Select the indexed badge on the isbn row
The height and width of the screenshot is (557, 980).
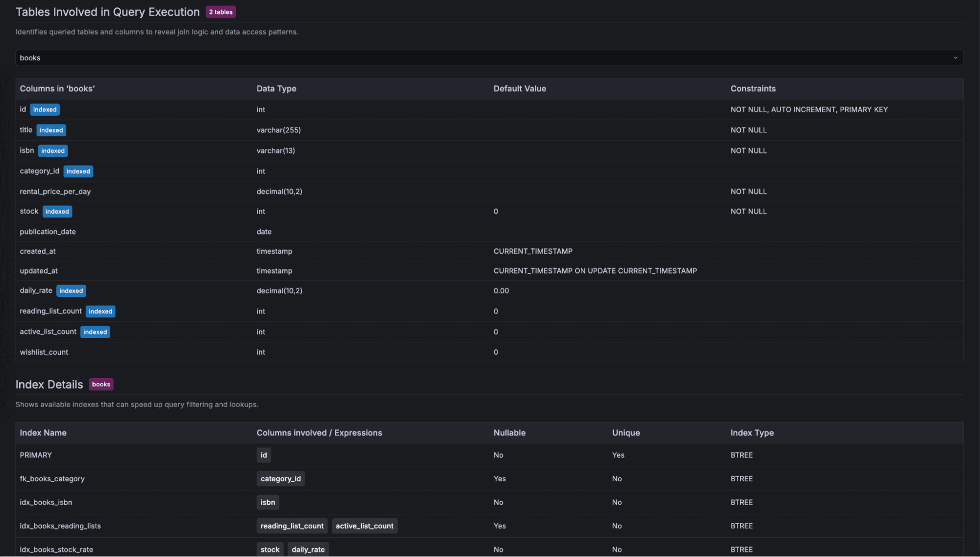(x=52, y=150)
